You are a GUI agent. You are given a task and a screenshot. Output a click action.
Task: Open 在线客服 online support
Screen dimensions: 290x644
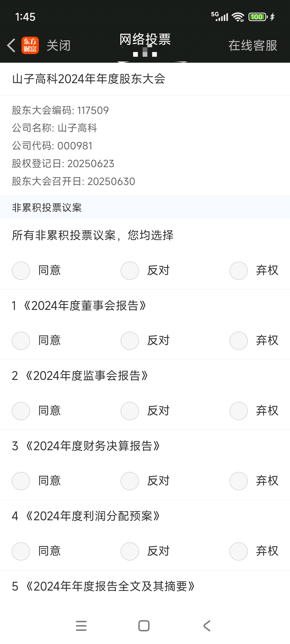point(253,46)
